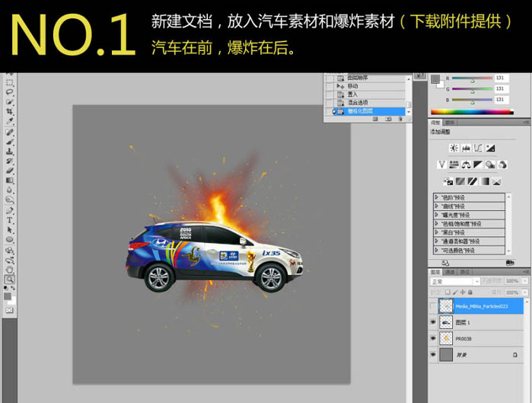Open the layer blend mode dropdown

(455, 281)
